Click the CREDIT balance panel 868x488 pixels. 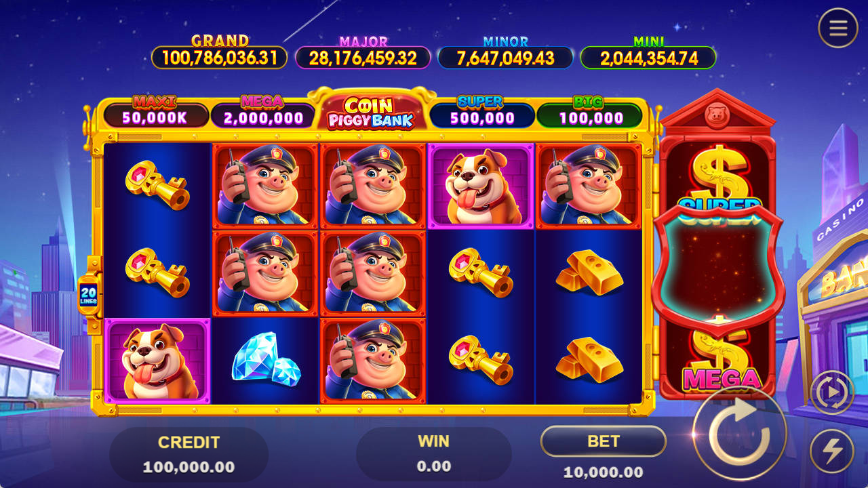[x=189, y=454]
